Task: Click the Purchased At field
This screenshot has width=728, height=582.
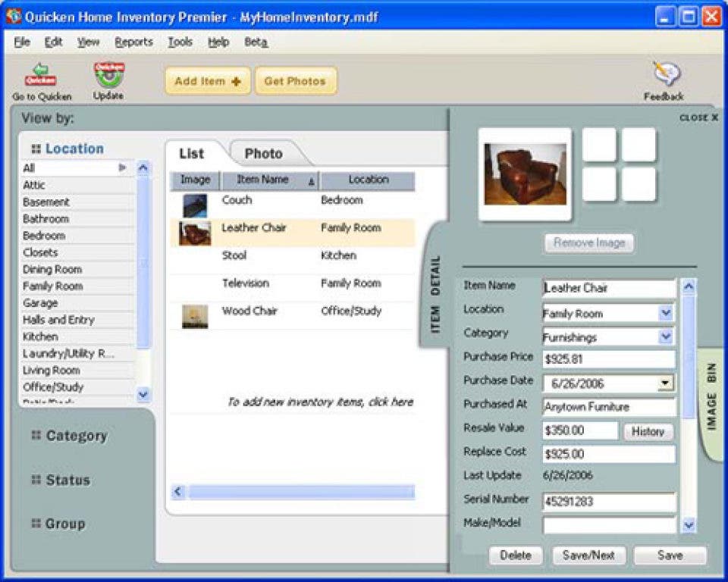Action: 609,407
